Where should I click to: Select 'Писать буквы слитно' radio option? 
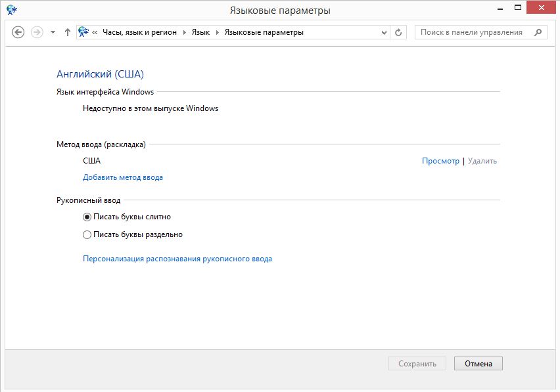click(87, 217)
